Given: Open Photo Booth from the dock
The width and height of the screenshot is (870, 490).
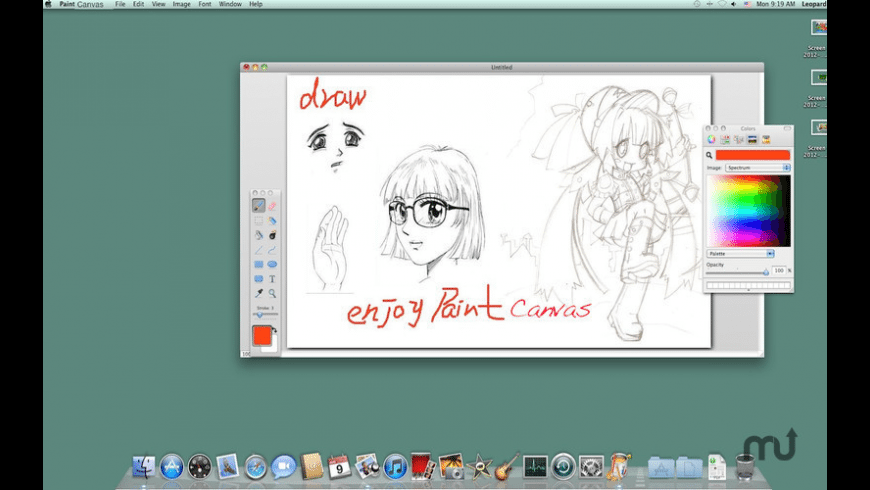Looking at the screenshot, I should click(x=423, y=466).
